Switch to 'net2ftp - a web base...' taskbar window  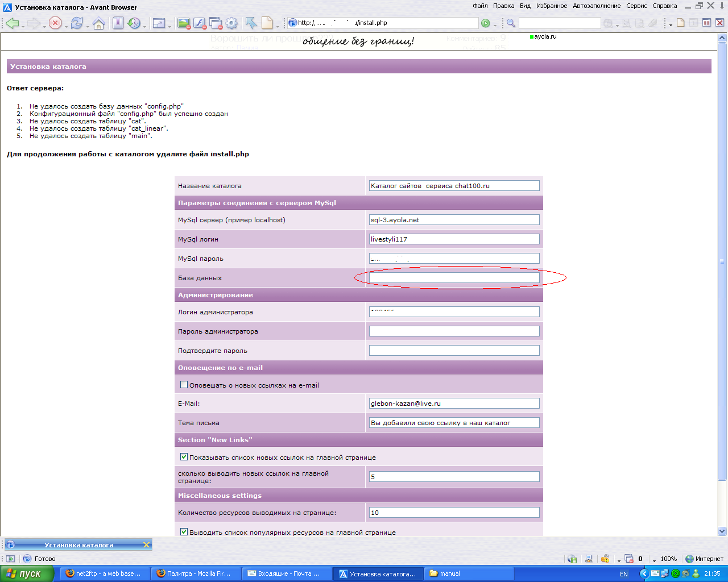tap(105, 573)
